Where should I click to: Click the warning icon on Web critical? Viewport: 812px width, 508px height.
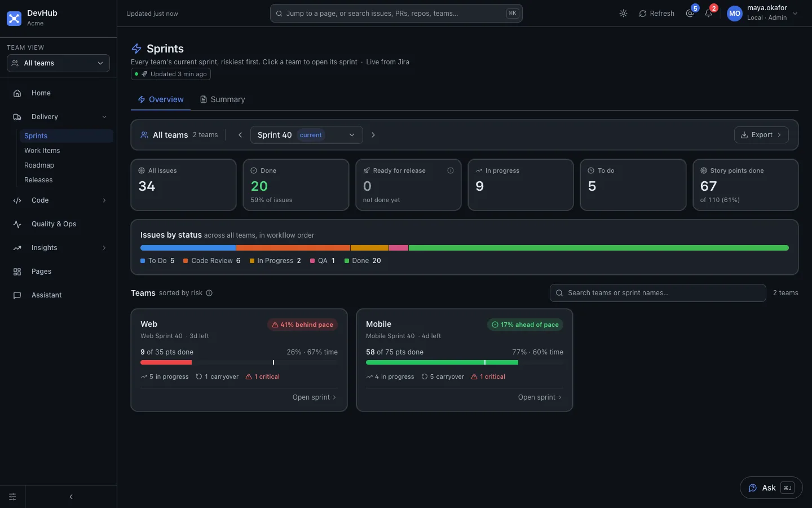pyautogui.click(x=249, y=376)
